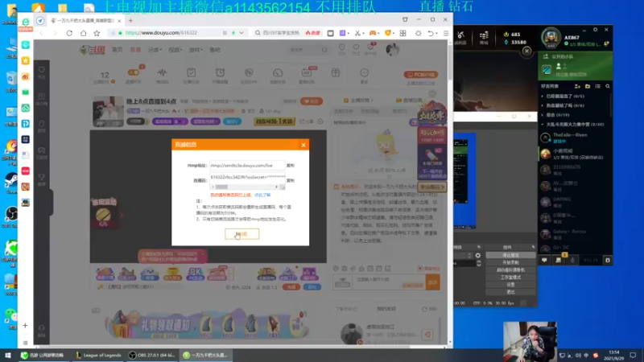Open the history clock icon in Douyu header
Screen dimensions: 644x362
[x=341, y=48]
